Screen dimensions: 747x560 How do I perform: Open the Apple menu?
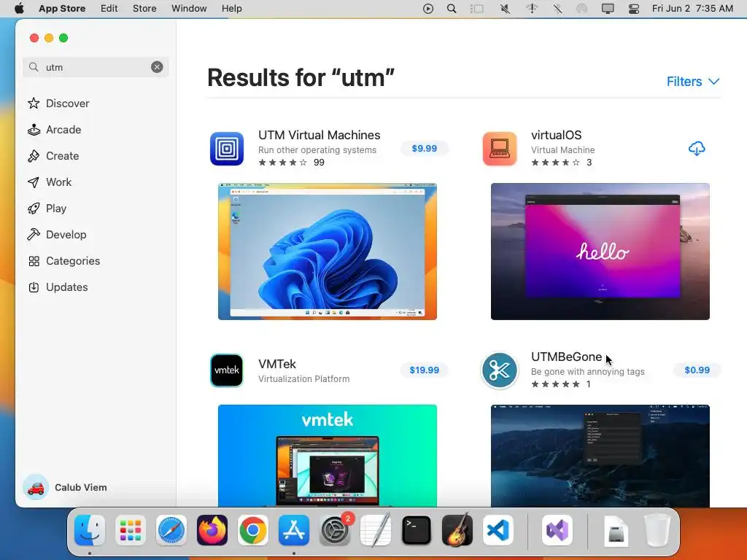(19, 9)
